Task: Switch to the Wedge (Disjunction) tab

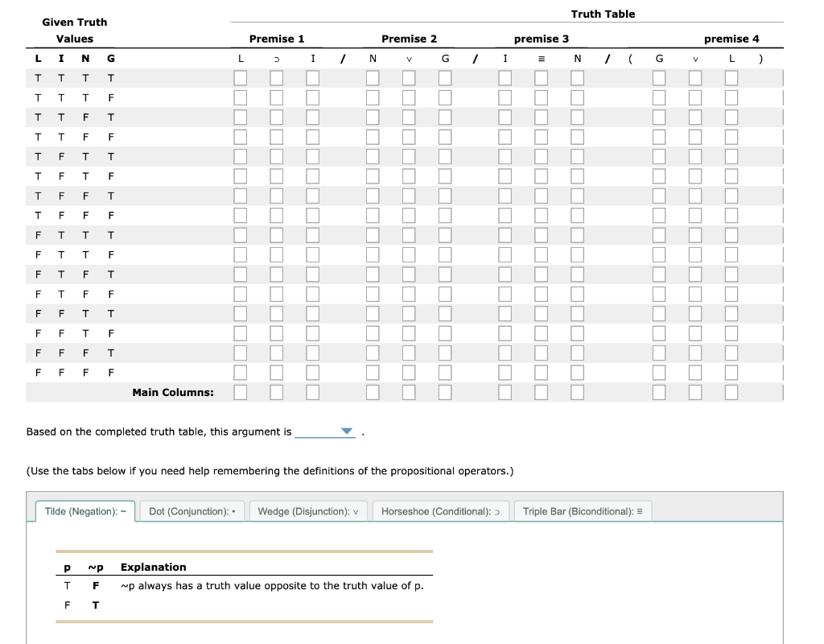Action: pyautogui.click(x=308, y=510)
